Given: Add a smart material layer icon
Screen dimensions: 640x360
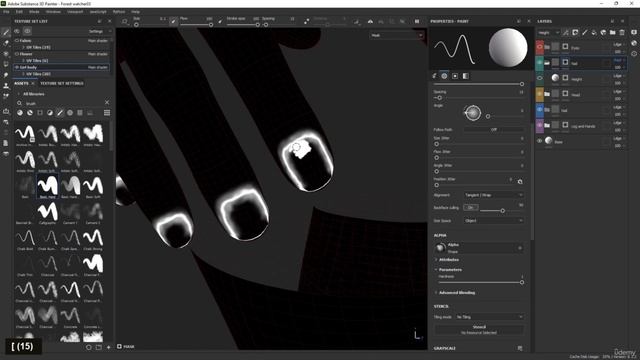Looking at the screenshot, I should [603, 32].
